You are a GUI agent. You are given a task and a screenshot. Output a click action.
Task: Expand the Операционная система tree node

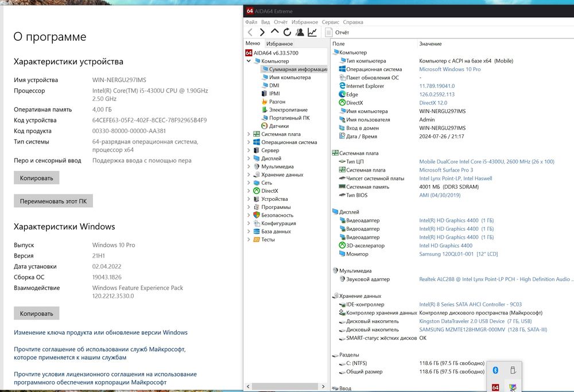(249, 142)
